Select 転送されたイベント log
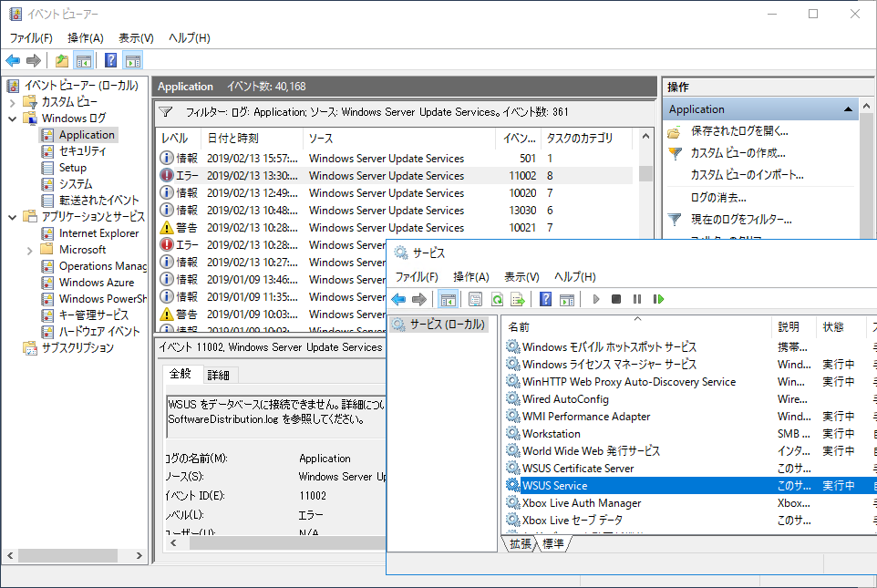Image resolution: width=877 pixels, height=588 pixels. [98, 201]
